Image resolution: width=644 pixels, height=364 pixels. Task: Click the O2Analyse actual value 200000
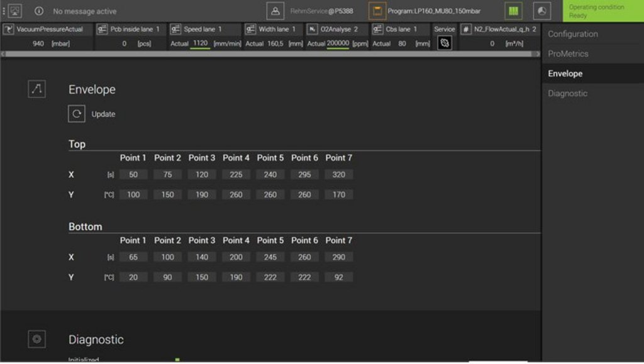(338, 43)
